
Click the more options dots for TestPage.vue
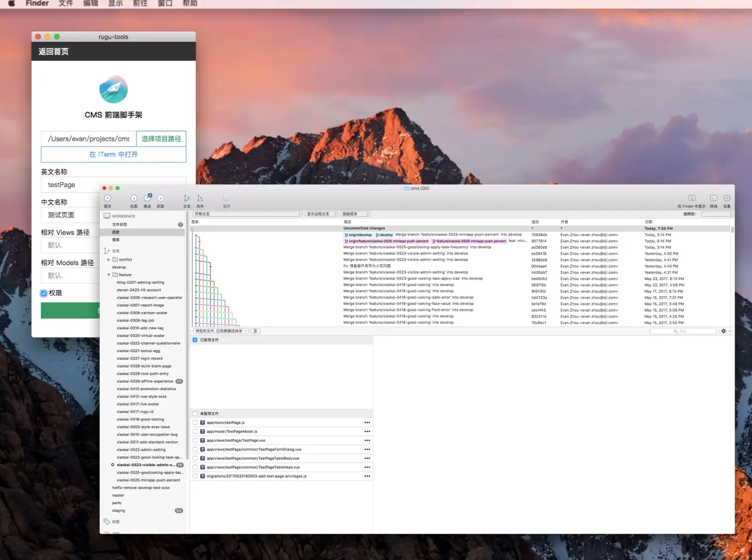(x=367, y=440)
